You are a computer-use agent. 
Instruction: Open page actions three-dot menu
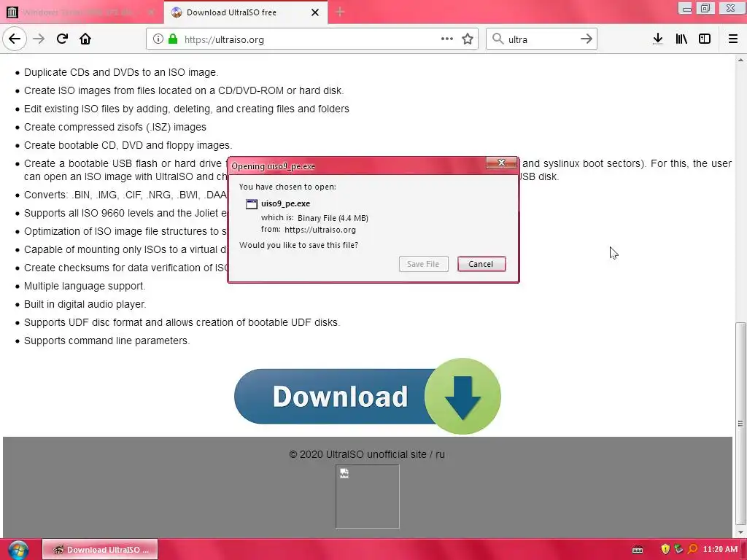pos(447,39)
